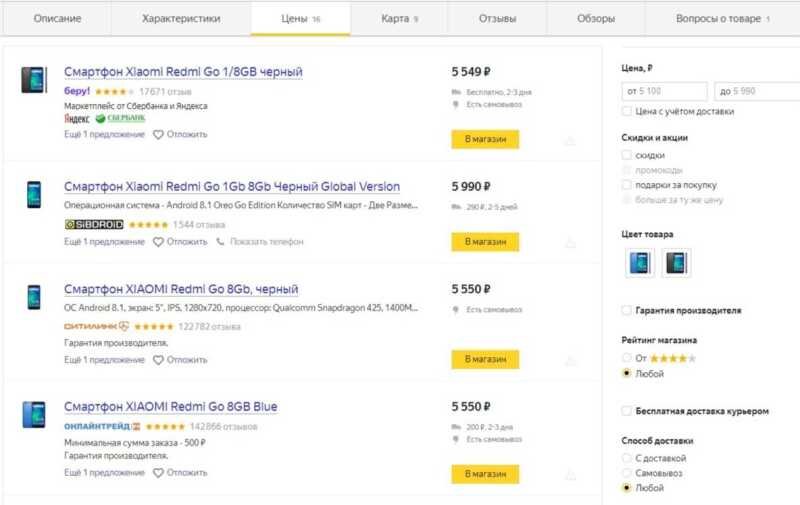Click 122782 отзыва reviews count
Screen dimensions: 800x505
(209, 326)
